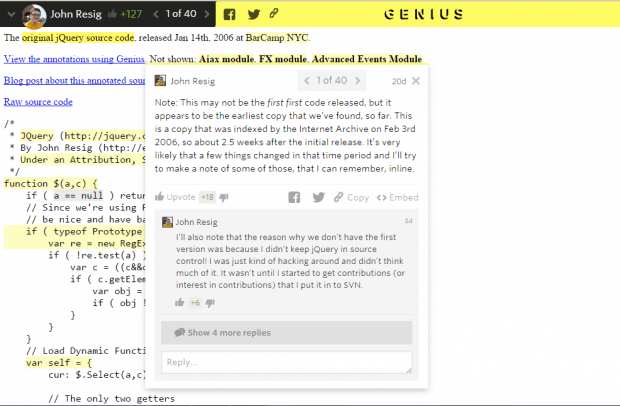Focus the Reply text field
This screenshot has width=620, height=406.
[x=287, y=362]
